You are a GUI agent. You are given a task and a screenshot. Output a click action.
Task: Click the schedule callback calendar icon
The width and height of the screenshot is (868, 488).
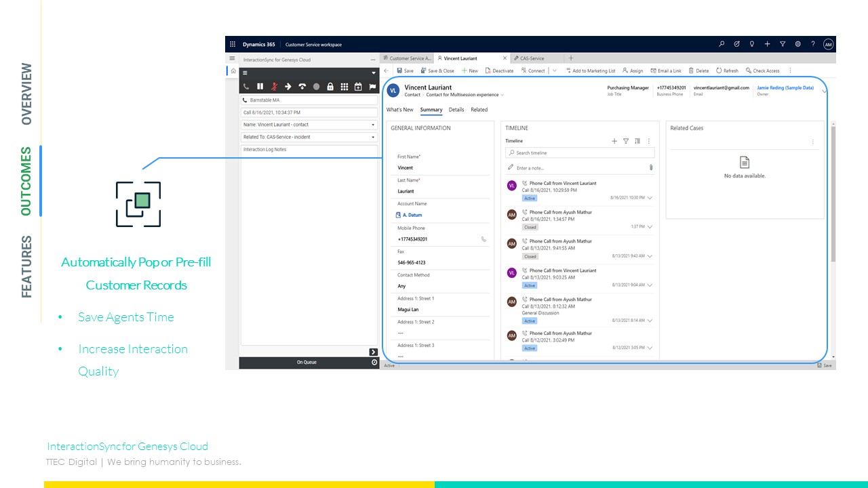358,87
